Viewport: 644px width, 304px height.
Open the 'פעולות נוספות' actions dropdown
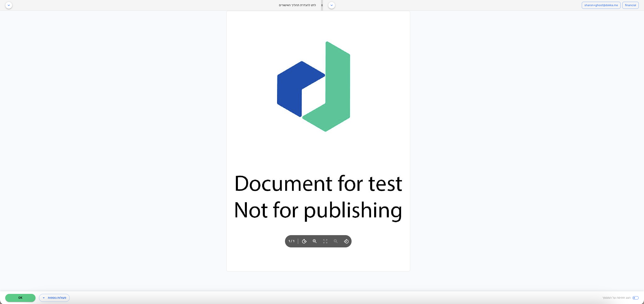point(54,298)
